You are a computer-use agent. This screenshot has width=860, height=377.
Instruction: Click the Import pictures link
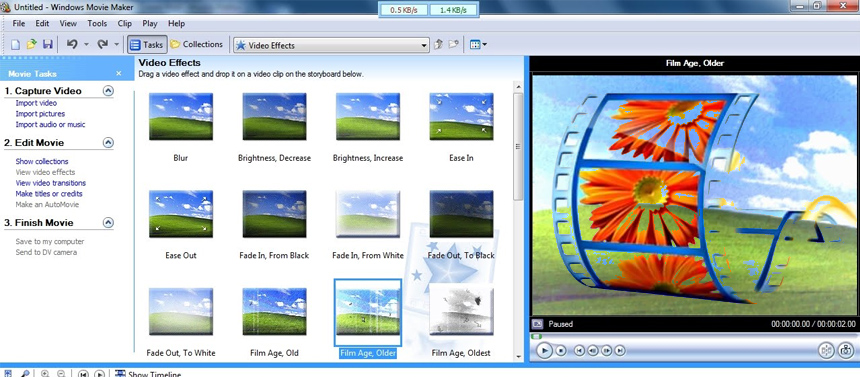(x=40, y=114)
